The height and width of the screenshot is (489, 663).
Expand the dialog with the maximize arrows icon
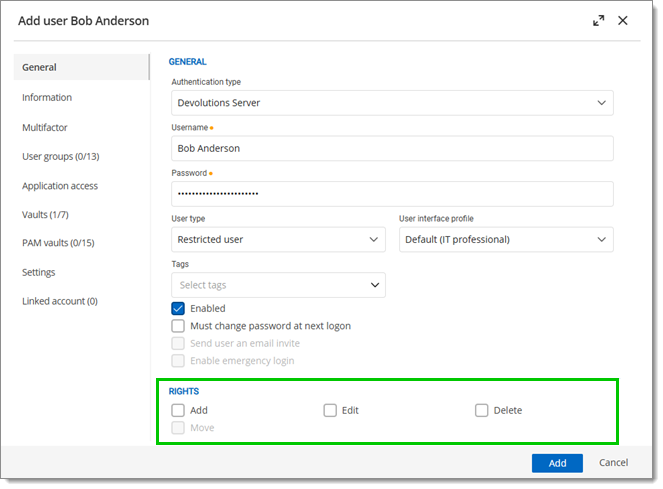[598, 20]
